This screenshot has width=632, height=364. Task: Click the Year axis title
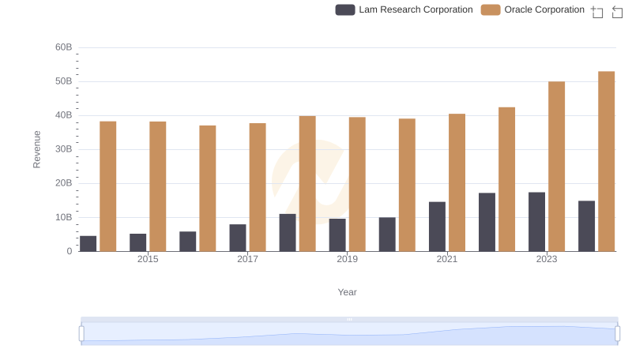coord(347,292)
